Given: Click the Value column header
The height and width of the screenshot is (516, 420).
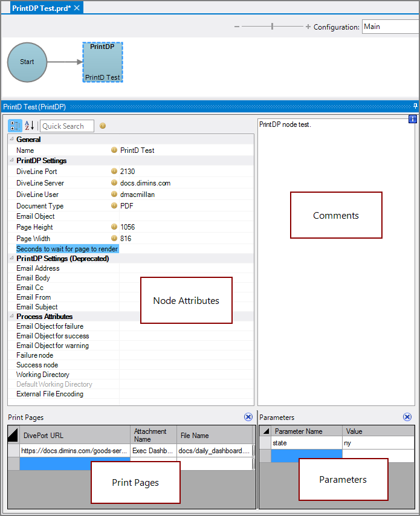Looking at the screenshot, I should pyautogui.click(x=378, y=431).
